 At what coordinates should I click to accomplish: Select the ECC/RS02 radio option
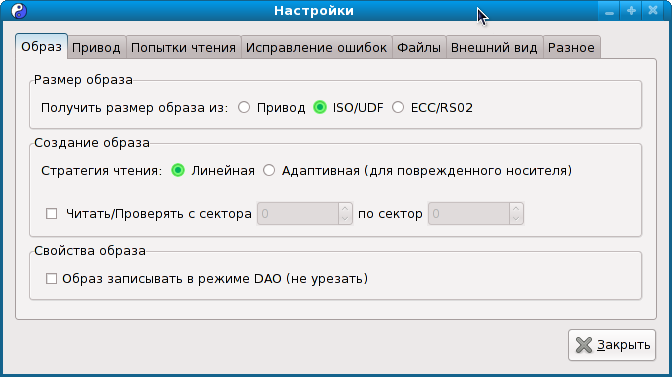(x=398, y=107)
